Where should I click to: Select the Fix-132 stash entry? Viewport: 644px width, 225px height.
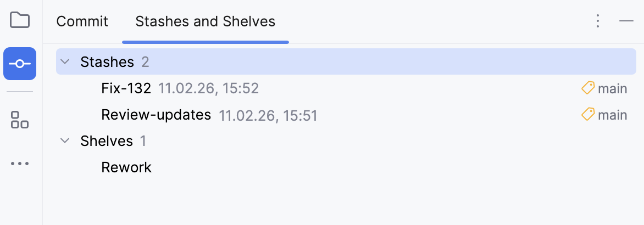[126, 88]
